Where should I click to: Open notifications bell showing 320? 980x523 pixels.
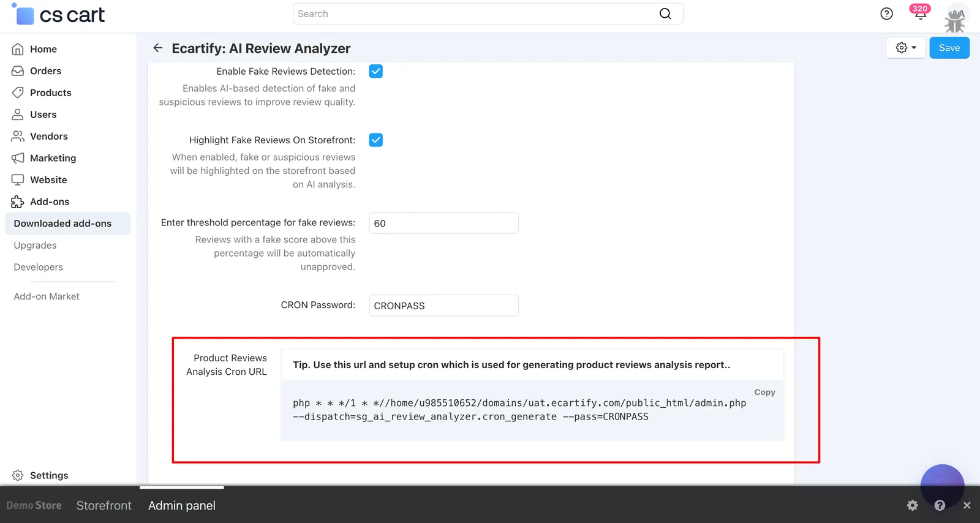920,12
